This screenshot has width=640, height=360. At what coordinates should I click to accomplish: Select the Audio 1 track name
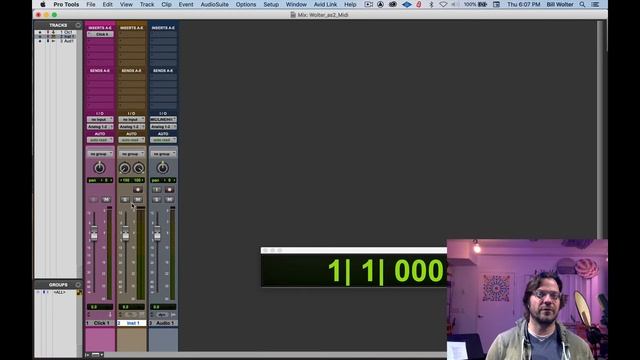coord(163,323)
